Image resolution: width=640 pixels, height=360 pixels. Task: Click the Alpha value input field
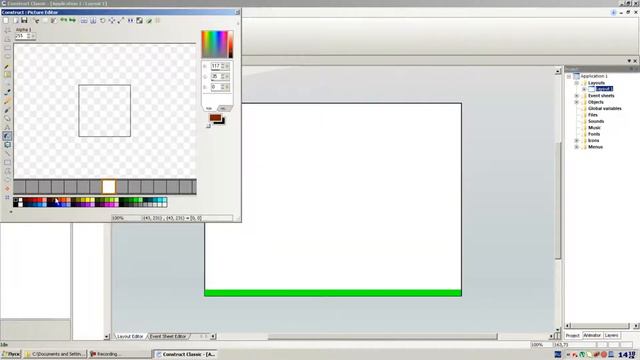[21, 36]
